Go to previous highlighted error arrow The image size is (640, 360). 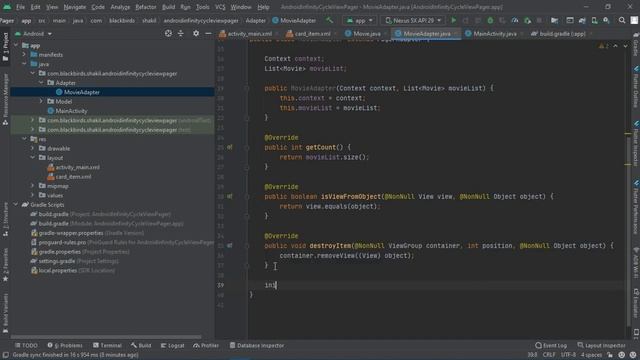(616, 46)
